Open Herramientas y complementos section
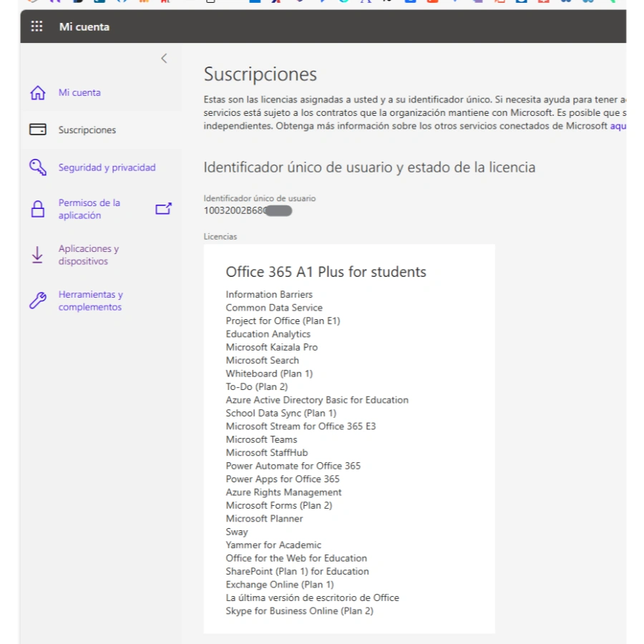 pos(90,301)
